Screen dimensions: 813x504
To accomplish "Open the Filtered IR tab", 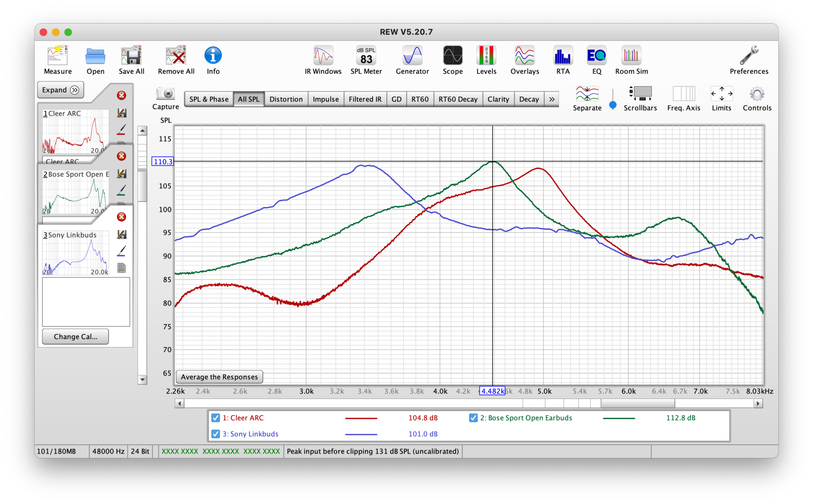I will coord(365,99).
